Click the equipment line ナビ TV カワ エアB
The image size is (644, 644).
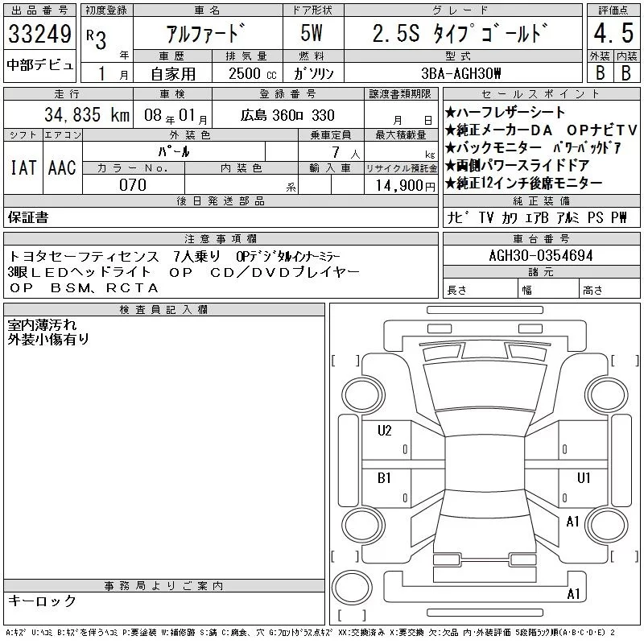point(497,217)
